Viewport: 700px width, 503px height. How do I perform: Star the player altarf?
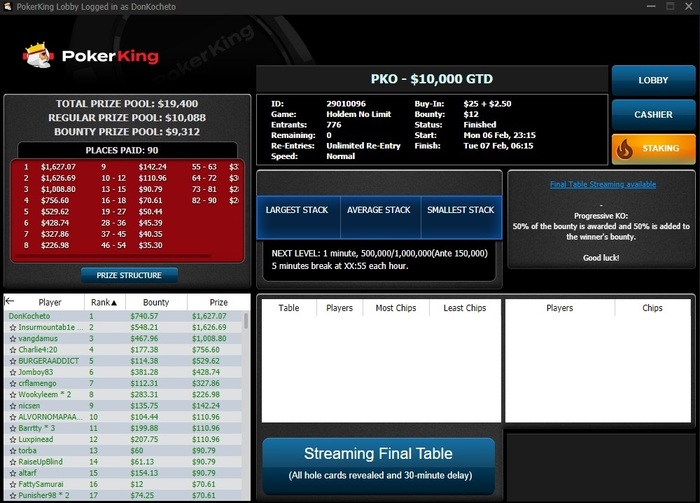click(13, 473)
